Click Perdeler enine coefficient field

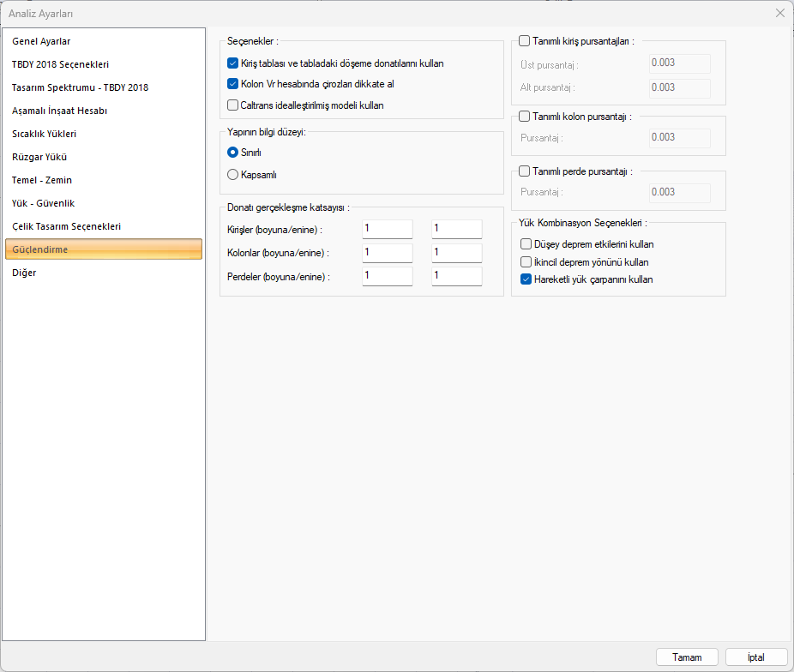click(457, 276)
